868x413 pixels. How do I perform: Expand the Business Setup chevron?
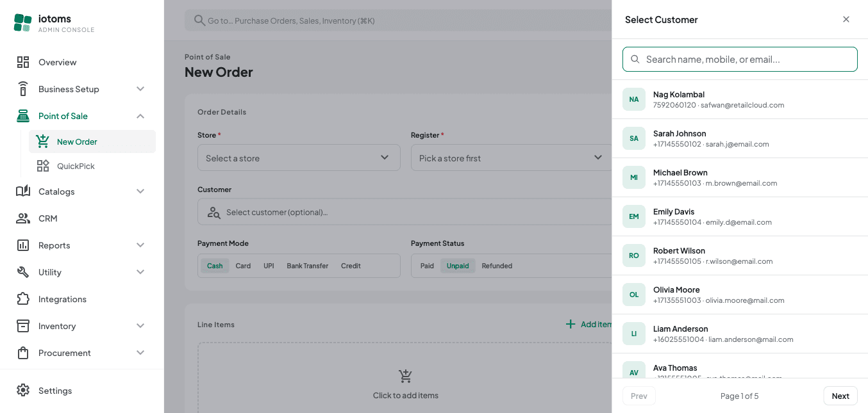(140, 89)
